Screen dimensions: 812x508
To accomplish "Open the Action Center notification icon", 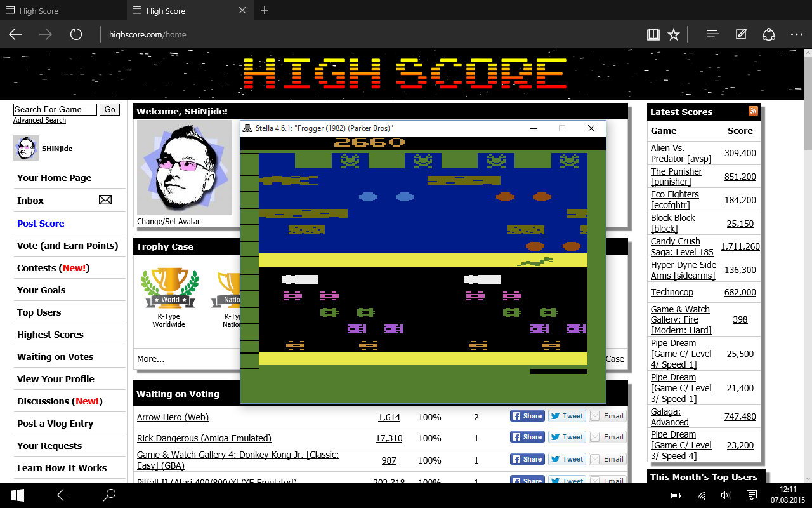I will 751,495.
